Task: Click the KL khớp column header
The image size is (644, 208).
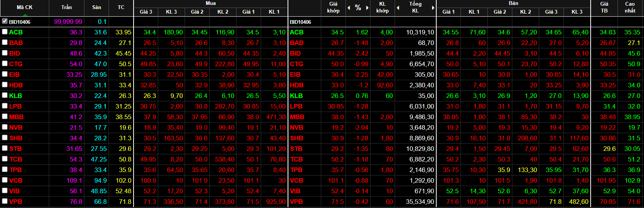Action: pyautogui.click(x=382, y=7)
